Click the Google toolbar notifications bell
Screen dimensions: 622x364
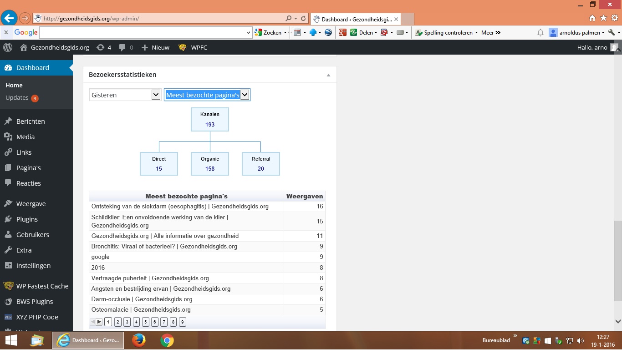pyautogui.click(x=540, y=32)
